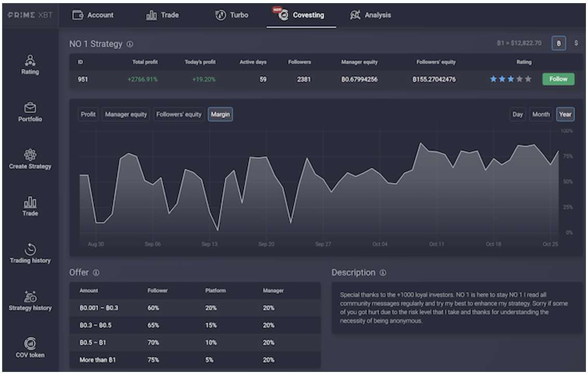This screenshot has width=588, height=374.
Task: Switch currency display to dollar
Action: 576,43
